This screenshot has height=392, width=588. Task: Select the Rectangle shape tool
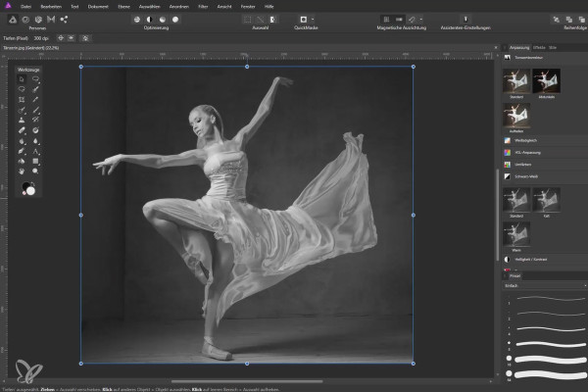coord(35,161)
